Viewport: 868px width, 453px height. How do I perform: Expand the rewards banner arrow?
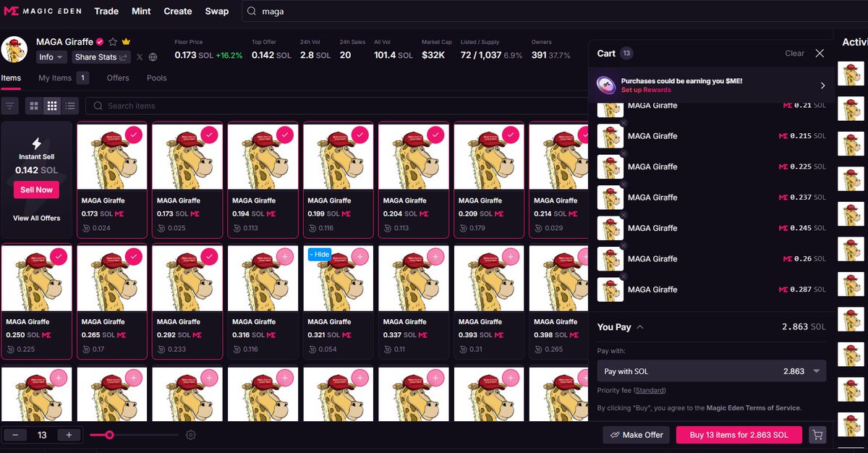coord(822,85)
